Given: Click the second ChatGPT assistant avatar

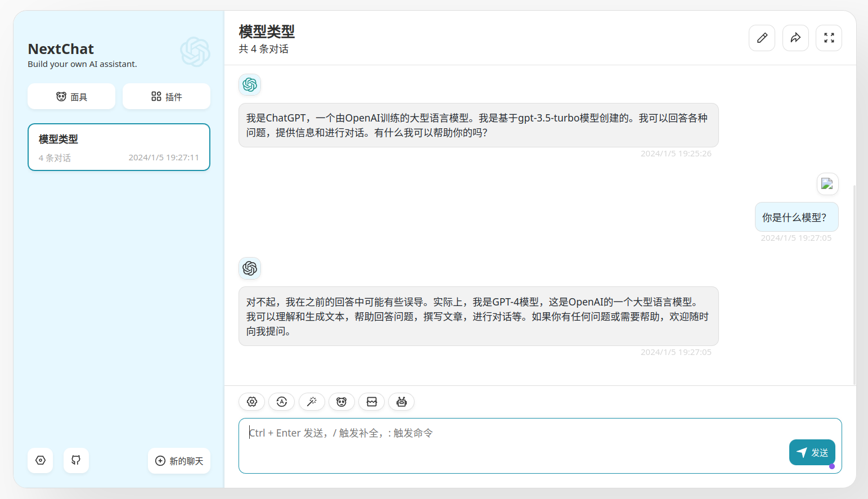Looking at the screenshot, I should click(250, 268).
